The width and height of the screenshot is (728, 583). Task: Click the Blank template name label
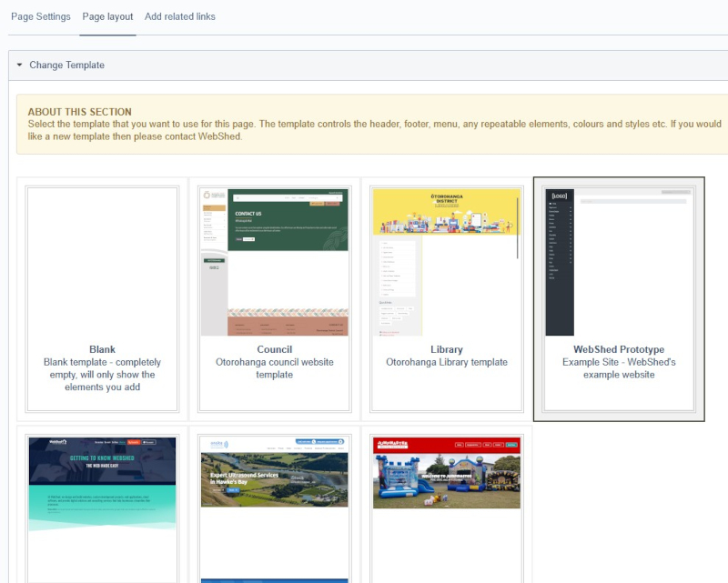point(102,349)
